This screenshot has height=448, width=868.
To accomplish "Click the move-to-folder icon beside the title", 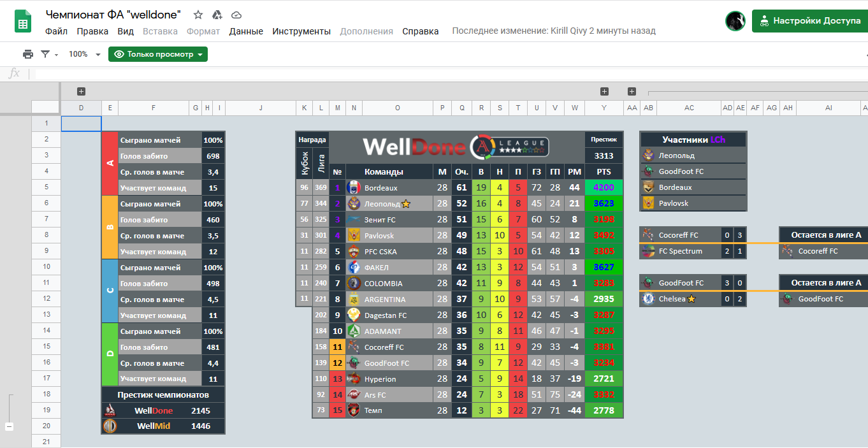I will tap(217, 15).
